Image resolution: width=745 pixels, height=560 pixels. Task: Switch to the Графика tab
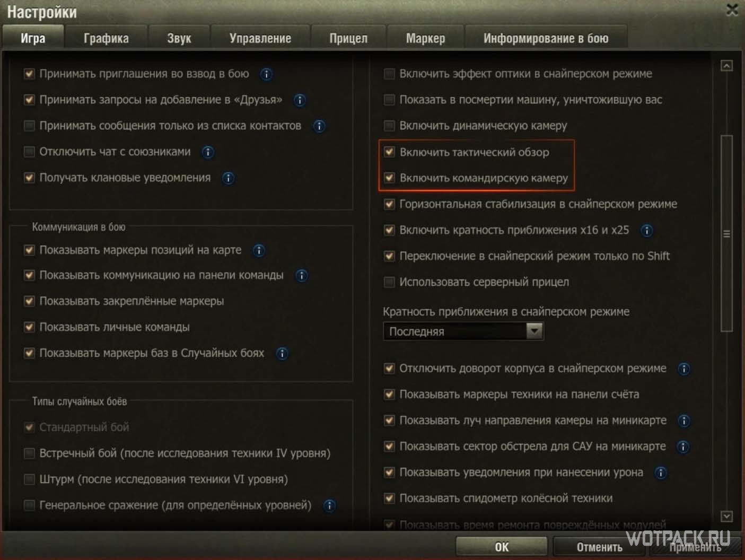point(106,38)
